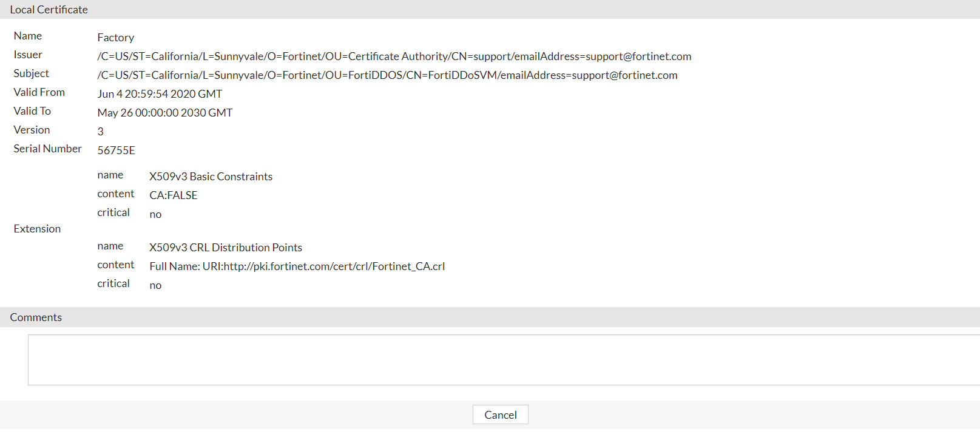Click critical value 'no' under Basic Constraints

(155, 215)
